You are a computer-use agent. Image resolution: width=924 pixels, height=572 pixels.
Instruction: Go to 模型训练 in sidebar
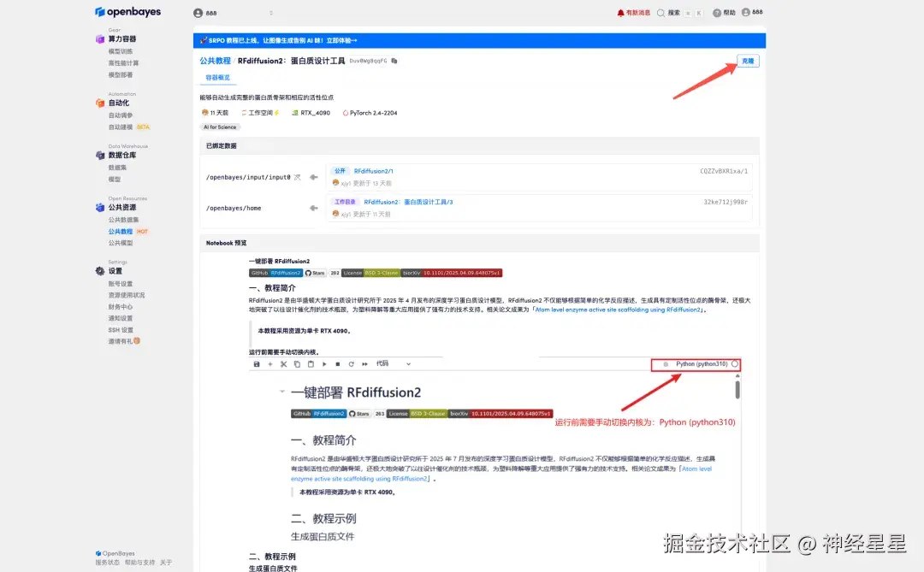[x=121, y=51]
